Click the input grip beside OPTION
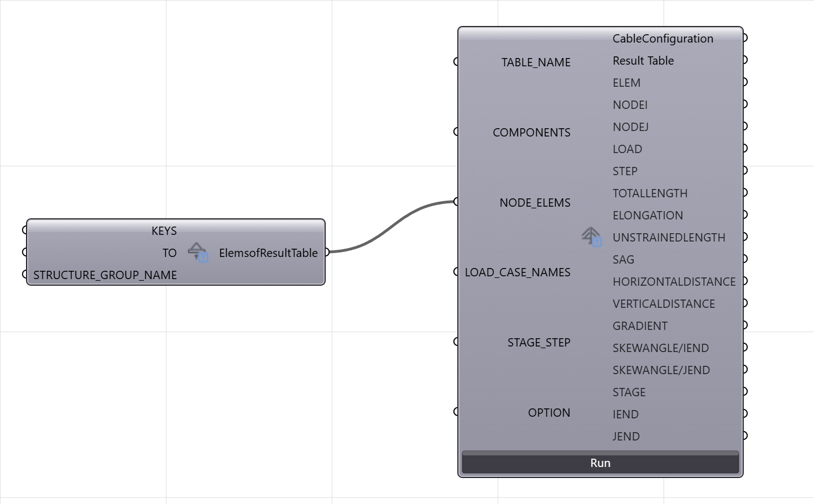This screenshot has height=504, width=814. [x=456, y=412]
